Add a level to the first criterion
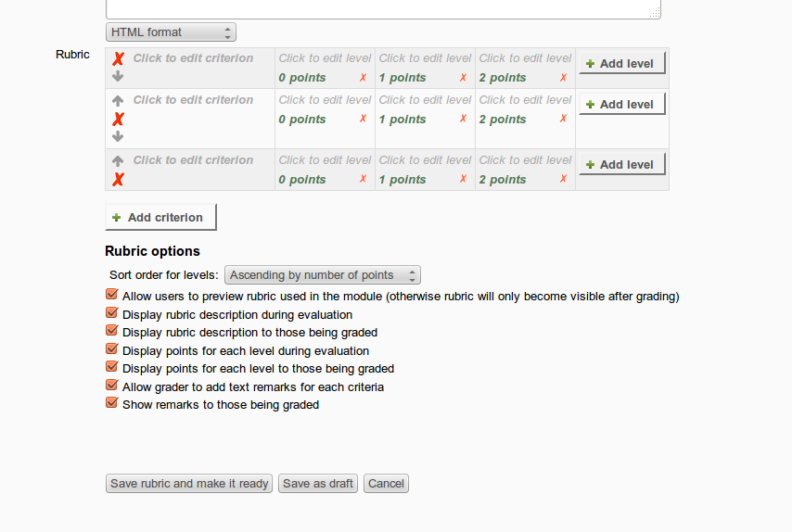 click(621, 63)
